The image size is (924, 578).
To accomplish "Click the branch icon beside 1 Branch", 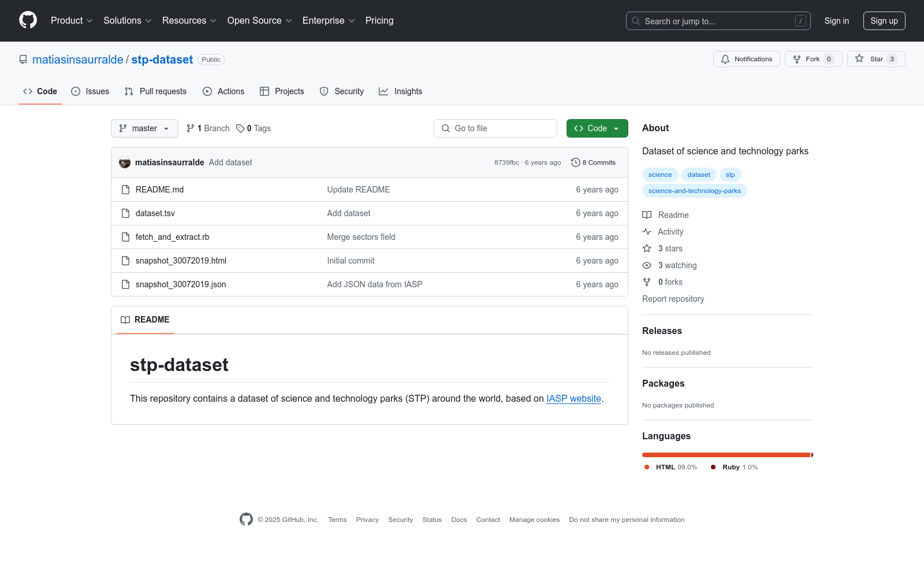I will [191, 128].
